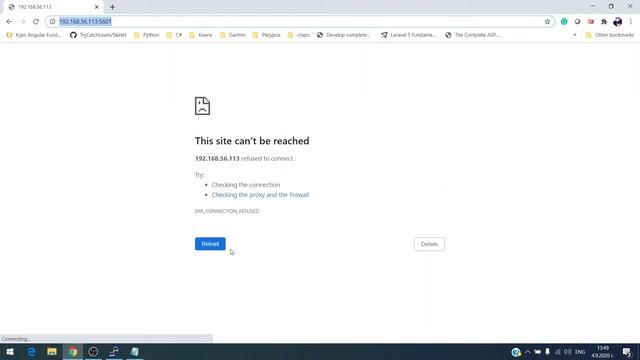Open the TryCatchLearn/Skinet GitHub bookmark
This screenshot has height=360, width=640.
coord(98,35)
